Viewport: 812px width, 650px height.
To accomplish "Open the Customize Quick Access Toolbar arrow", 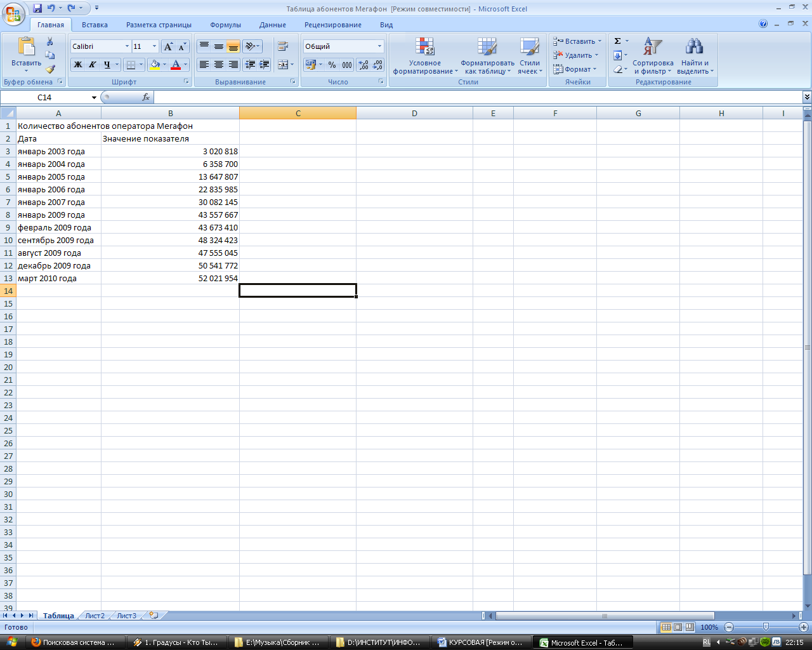I will tap(96, 8).
